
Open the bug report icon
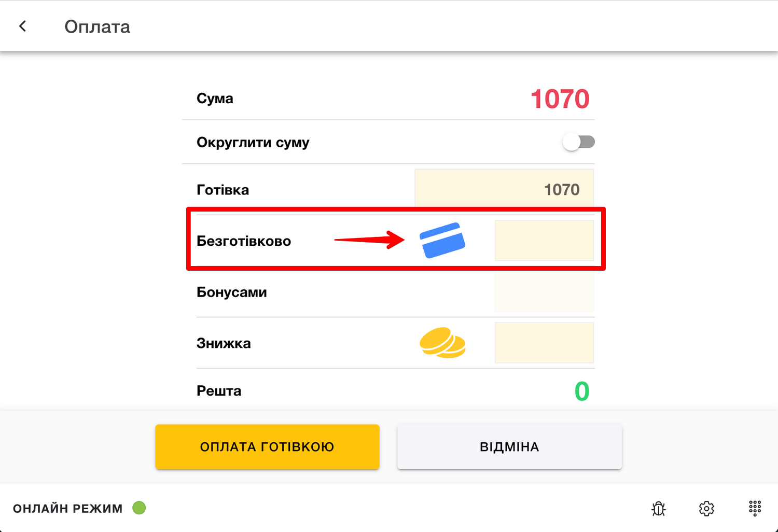pyautogui.click(x=658, y=508)
